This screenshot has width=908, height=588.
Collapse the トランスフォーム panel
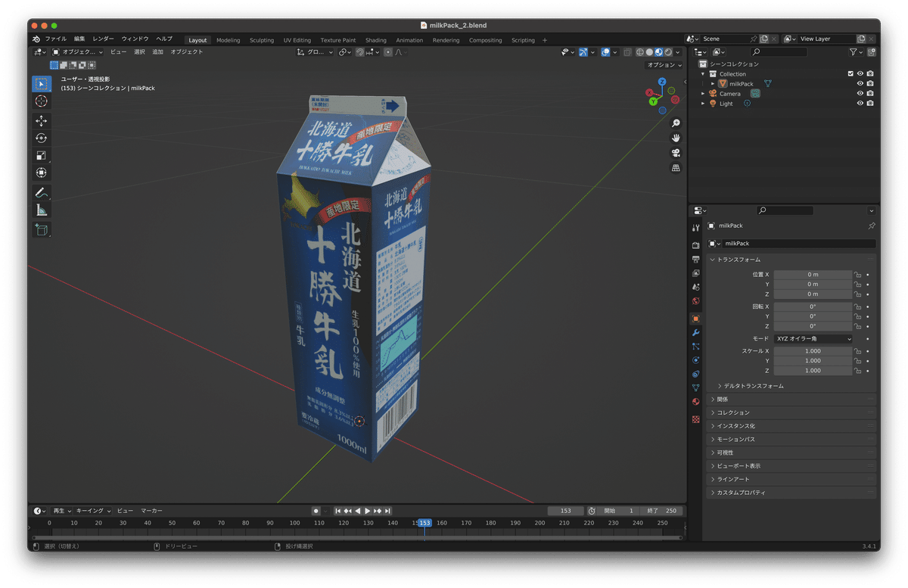point(792,260)
